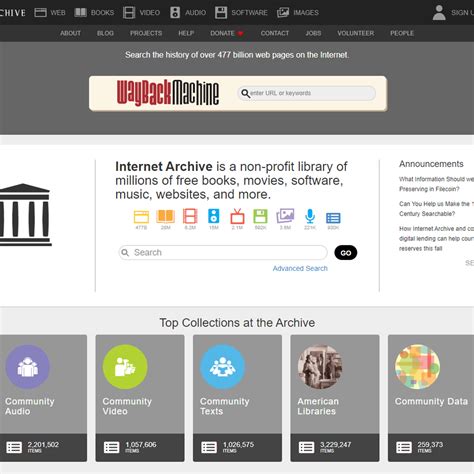Open the Volunteer menu item
This screenshot has height=474, width=474.
pyautogui.click(x=356, y=33)
